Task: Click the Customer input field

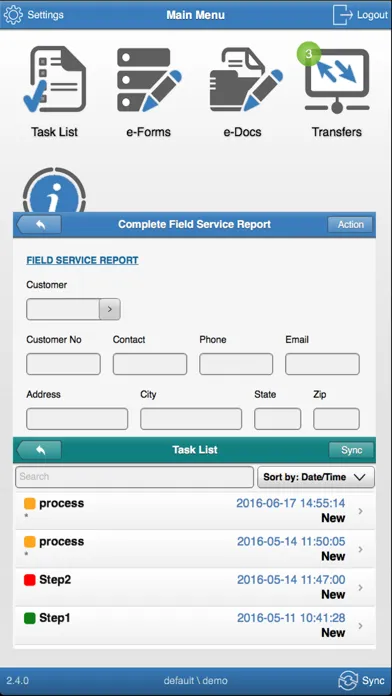Action: click(63, 309)
